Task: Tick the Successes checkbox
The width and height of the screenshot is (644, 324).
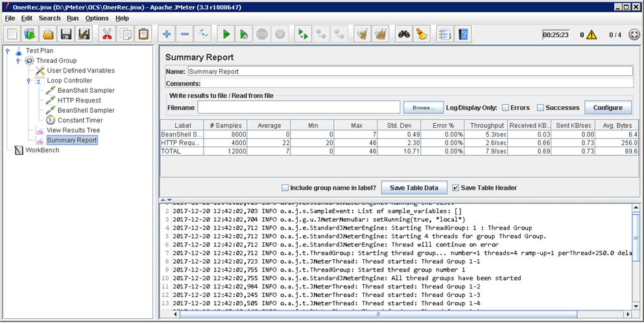Action: pos(540,108)
